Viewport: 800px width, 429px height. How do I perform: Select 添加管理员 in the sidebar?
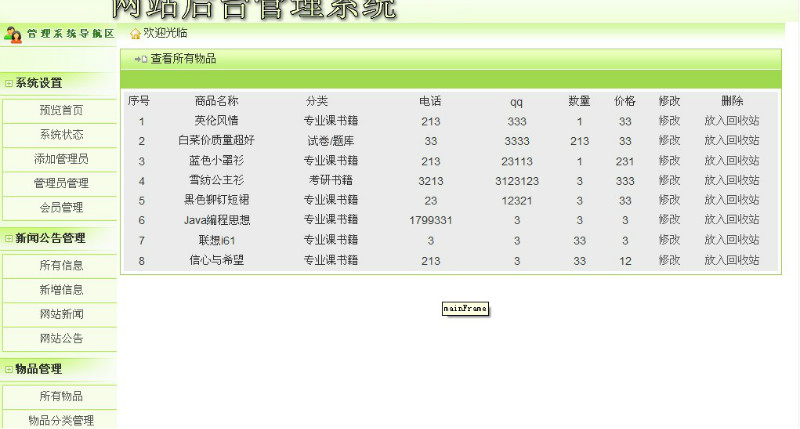pyautogui.click(x=61, y=159)
